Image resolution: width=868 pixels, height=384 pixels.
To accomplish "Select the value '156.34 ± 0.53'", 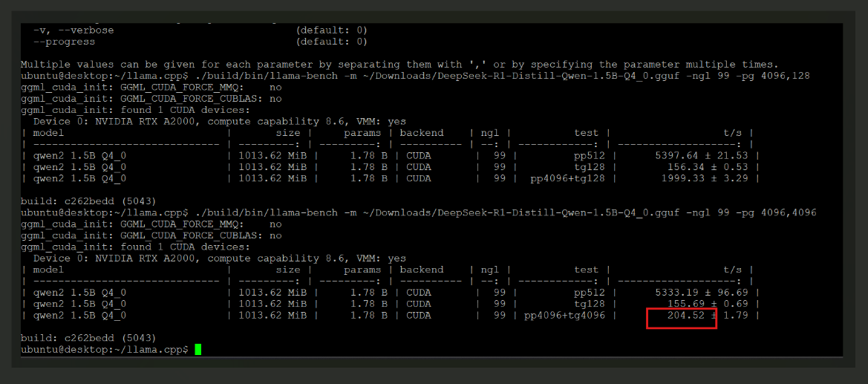I will (x=708, y=167).
